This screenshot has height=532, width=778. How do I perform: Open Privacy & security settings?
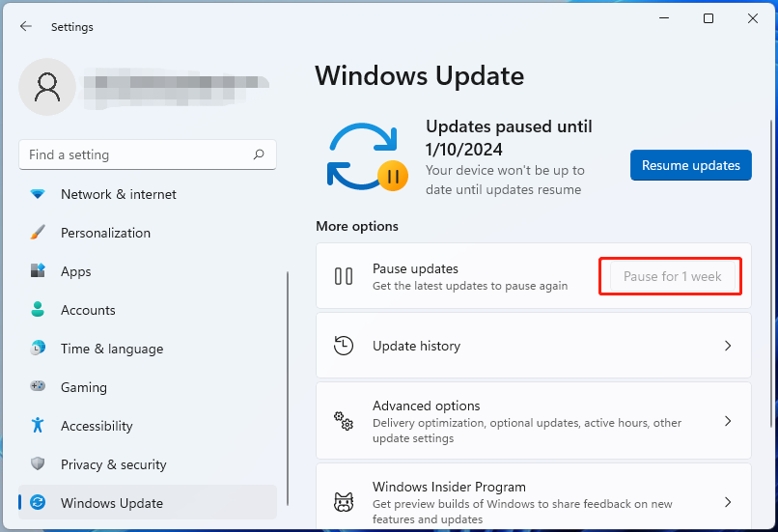[148, 464]
